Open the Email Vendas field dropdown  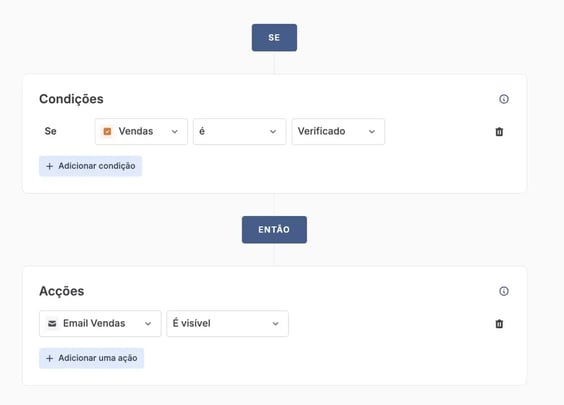point(100,324)
